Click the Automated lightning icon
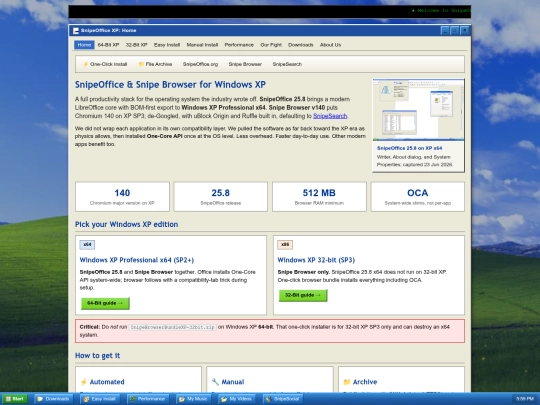The width and height of the screenshot is (540, 405). [84, 382]
